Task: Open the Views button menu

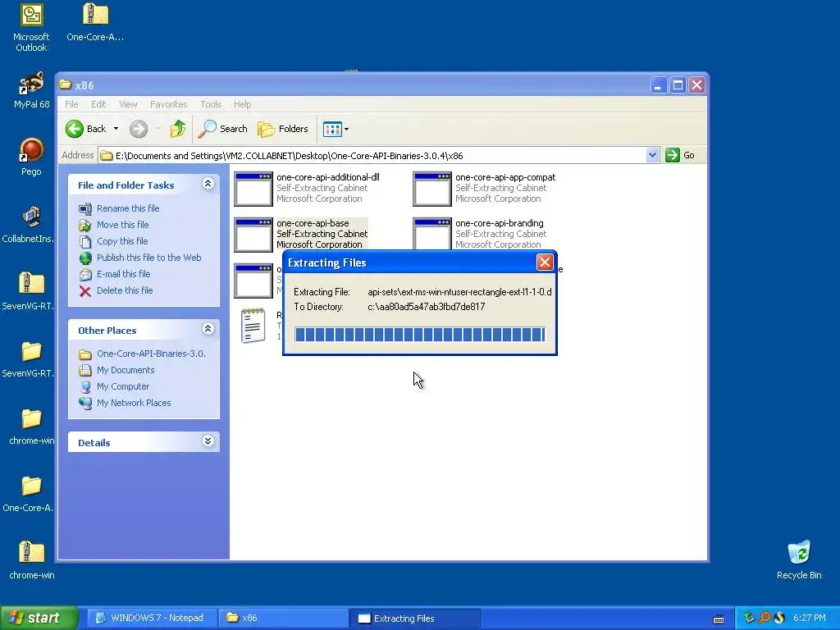Action: tap(336, 129)
